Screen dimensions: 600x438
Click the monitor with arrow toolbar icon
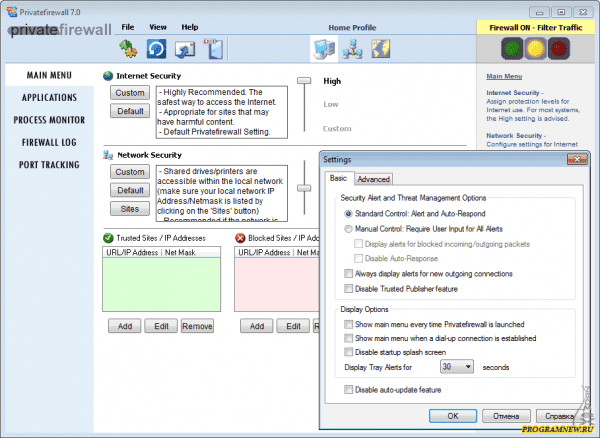[185, 49]
